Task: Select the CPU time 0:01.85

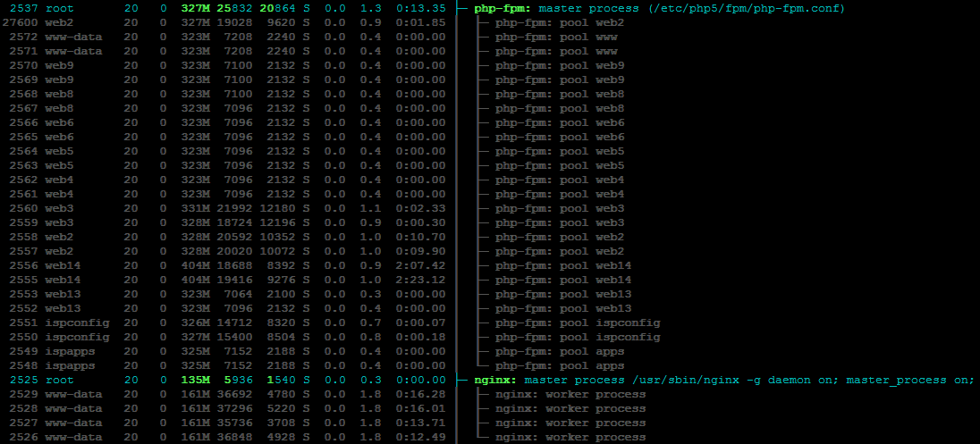Action: (420, 22)
